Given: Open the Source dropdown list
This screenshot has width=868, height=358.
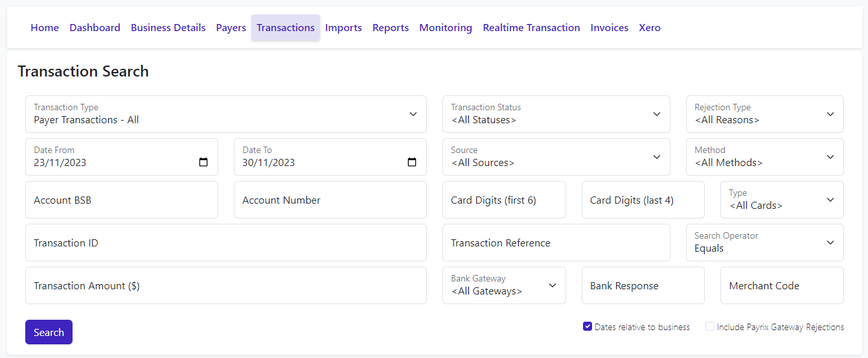Looking at the screenshot, I should [556, 157].
